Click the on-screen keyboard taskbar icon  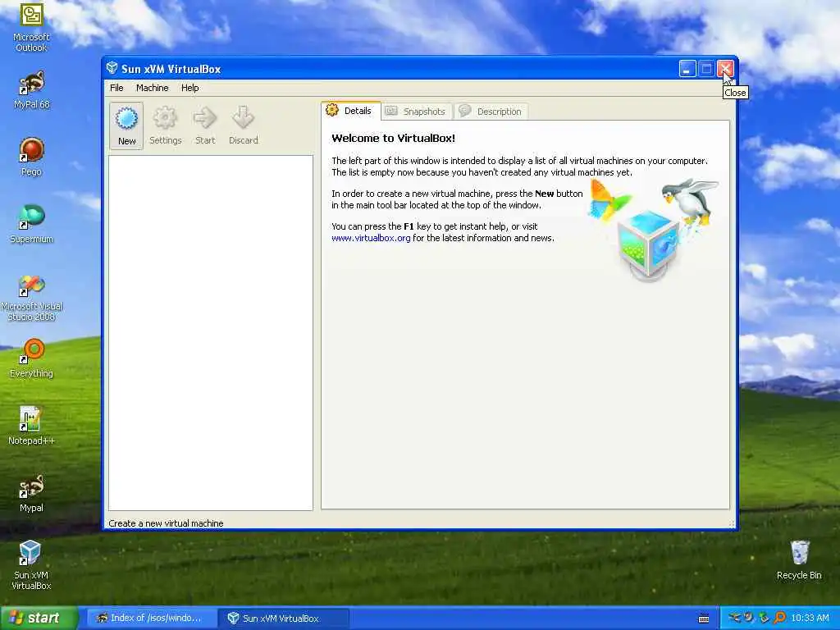pyautogui.click(x=704, y=619)
